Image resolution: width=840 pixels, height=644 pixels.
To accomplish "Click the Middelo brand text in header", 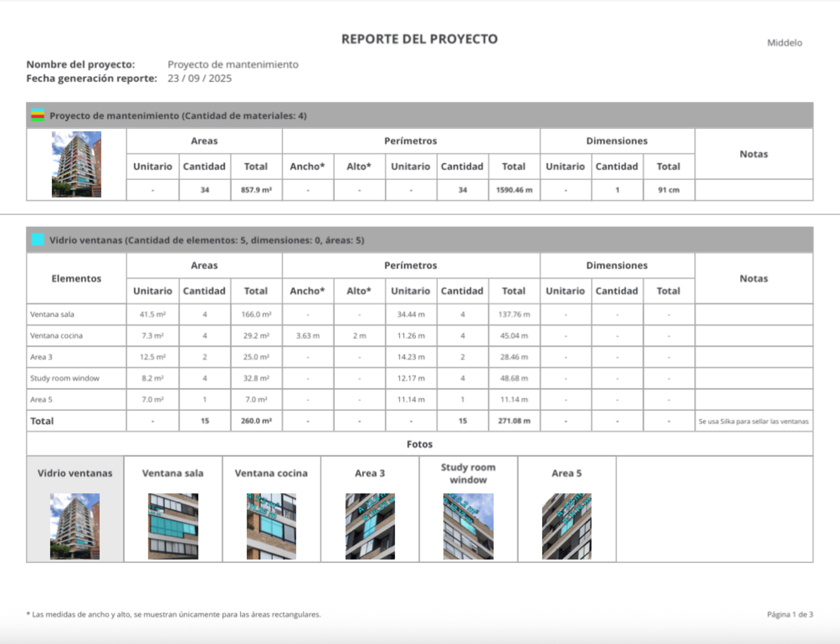I will 784,43.
